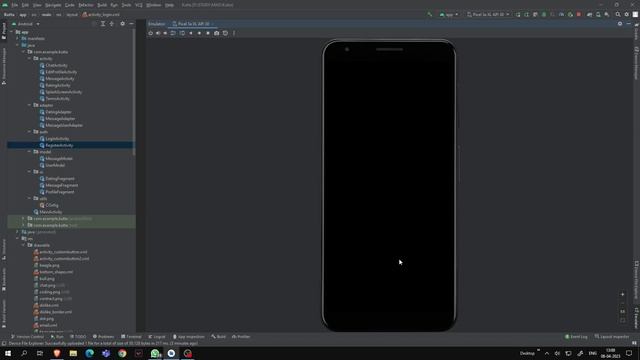The height and width of the screenshot is (360, 640).
Task: Select LoginActivity in the project tree
Action: 54,138
